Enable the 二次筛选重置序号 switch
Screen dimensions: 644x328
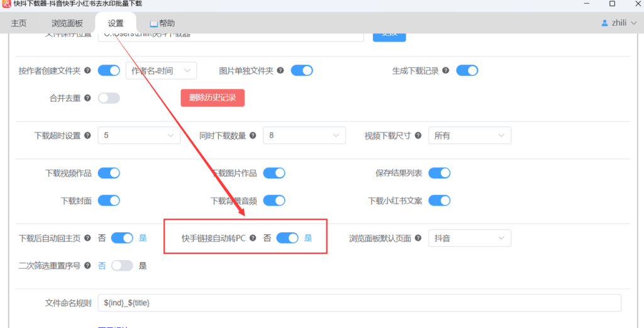[122, 266]
